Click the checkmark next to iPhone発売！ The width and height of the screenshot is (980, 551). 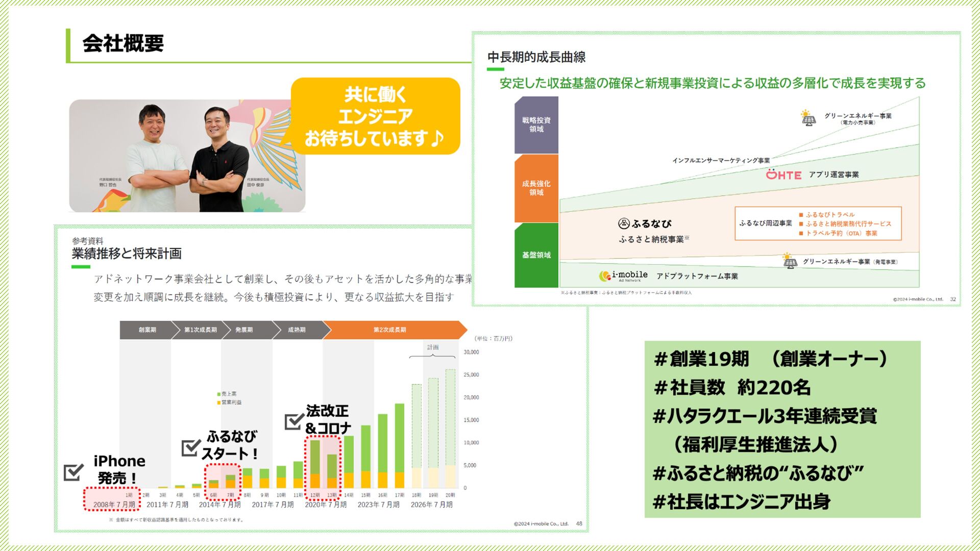73,472
